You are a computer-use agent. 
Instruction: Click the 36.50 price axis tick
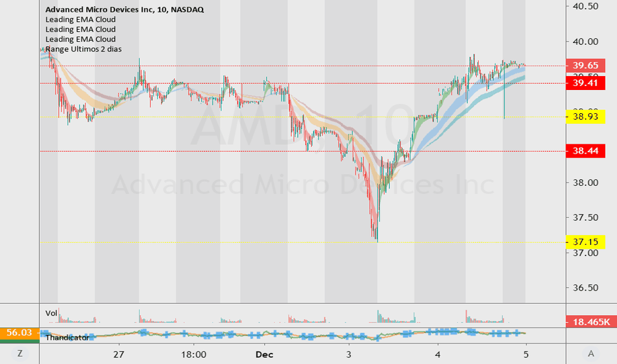pos(585,288)
